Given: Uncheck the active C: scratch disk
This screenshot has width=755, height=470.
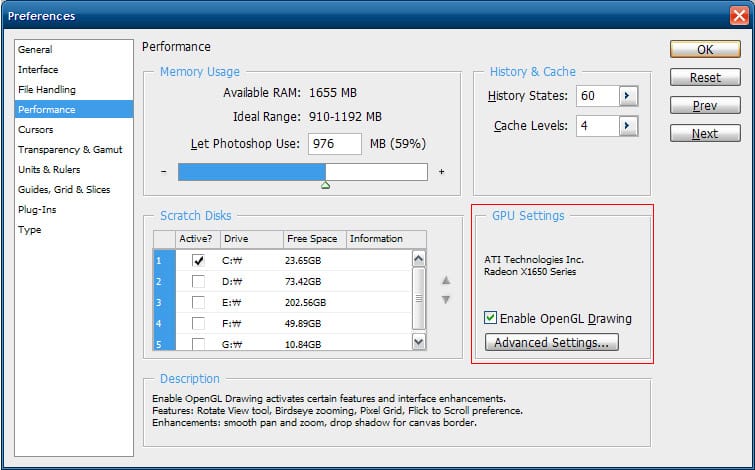Looking at the screenshot, I should point(198,260).
